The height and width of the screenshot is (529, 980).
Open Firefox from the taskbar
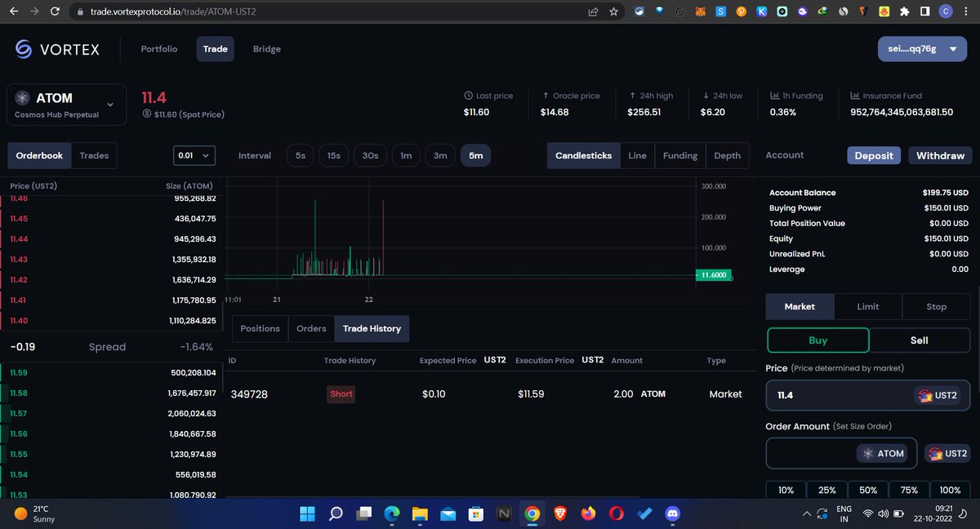coord(588,513)
